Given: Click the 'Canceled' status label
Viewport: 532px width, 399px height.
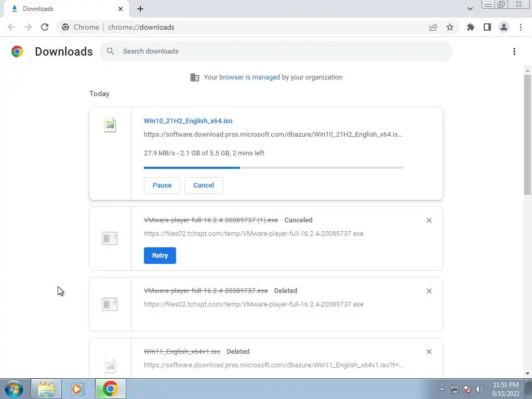Looking at the screenshot, I should click(298, 220).
